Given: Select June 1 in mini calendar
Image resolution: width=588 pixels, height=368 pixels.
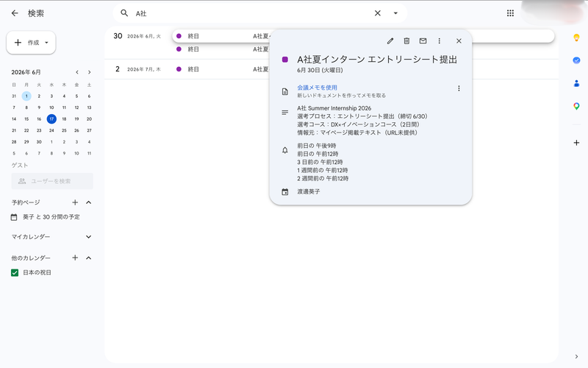Looking at the screenshot, I should click(26, 96).
